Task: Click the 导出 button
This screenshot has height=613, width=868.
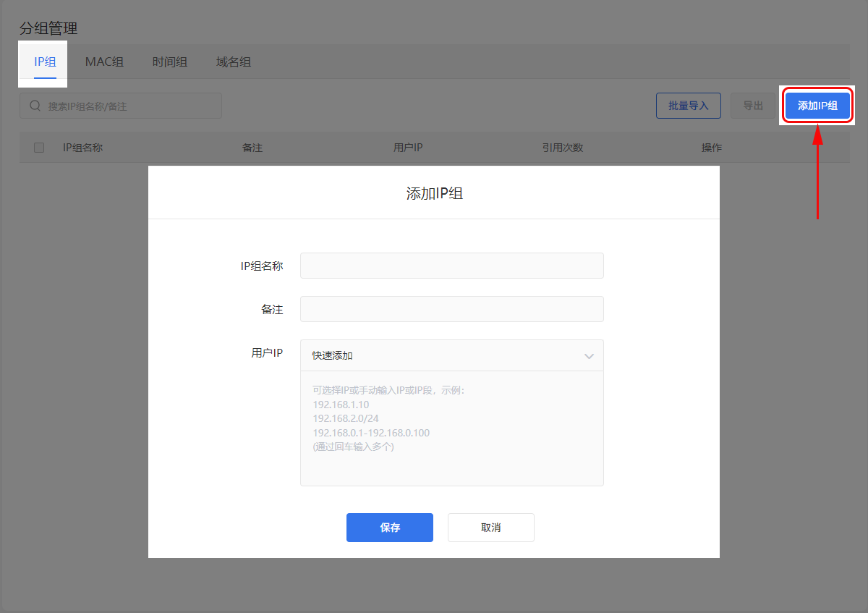Action: click(x=753, y=106)
